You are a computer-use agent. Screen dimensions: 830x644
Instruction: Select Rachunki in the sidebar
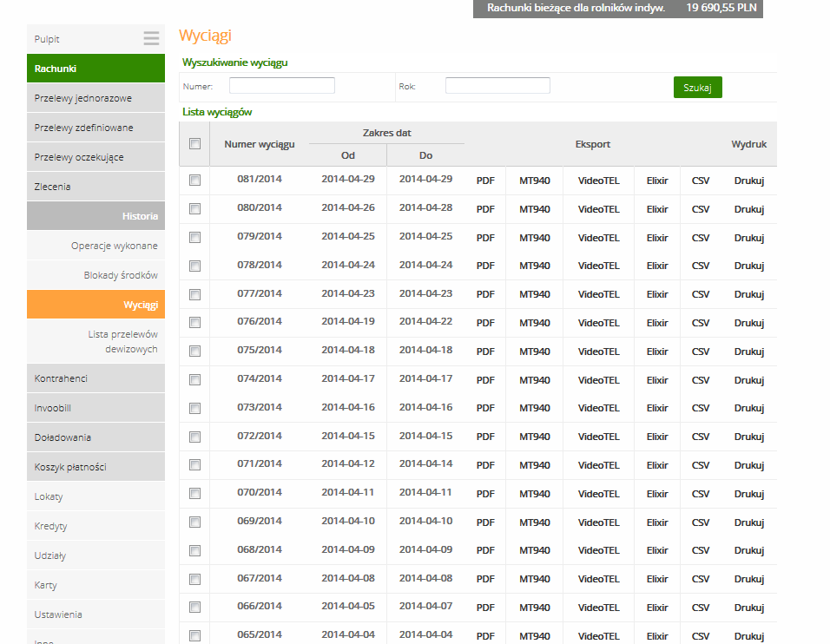point(96,69)
